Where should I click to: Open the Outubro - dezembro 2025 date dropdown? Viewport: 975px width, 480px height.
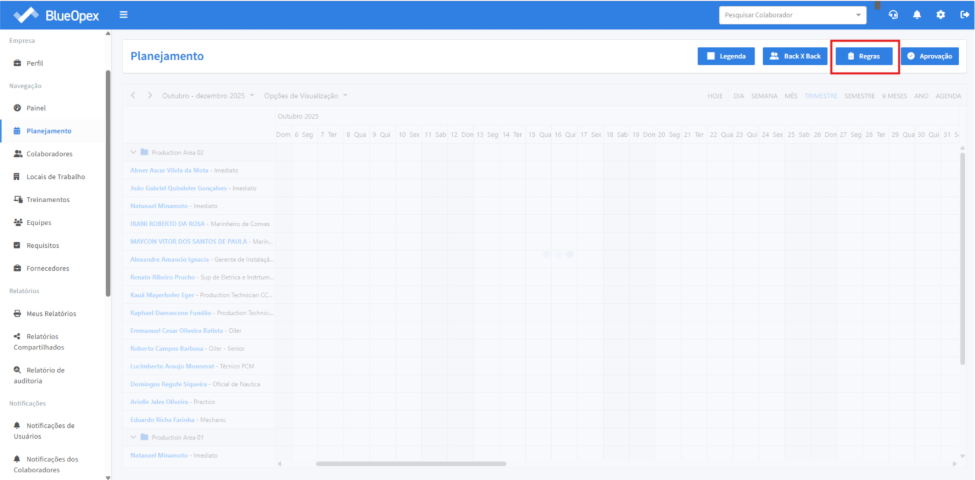pos(208,96)
